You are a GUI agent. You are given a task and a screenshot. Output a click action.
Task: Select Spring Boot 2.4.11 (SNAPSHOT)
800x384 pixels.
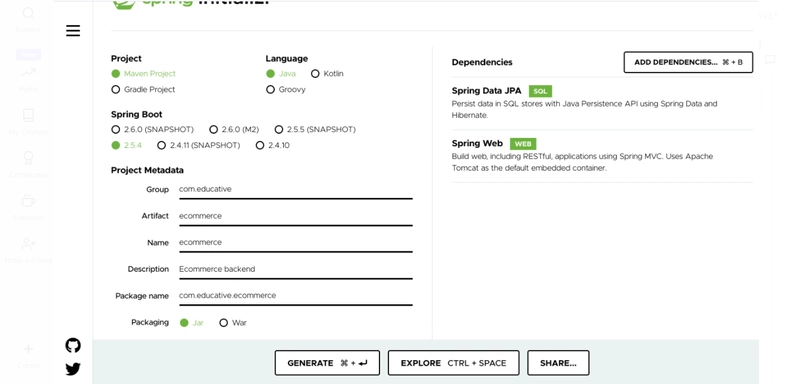(x=162, y=145)
